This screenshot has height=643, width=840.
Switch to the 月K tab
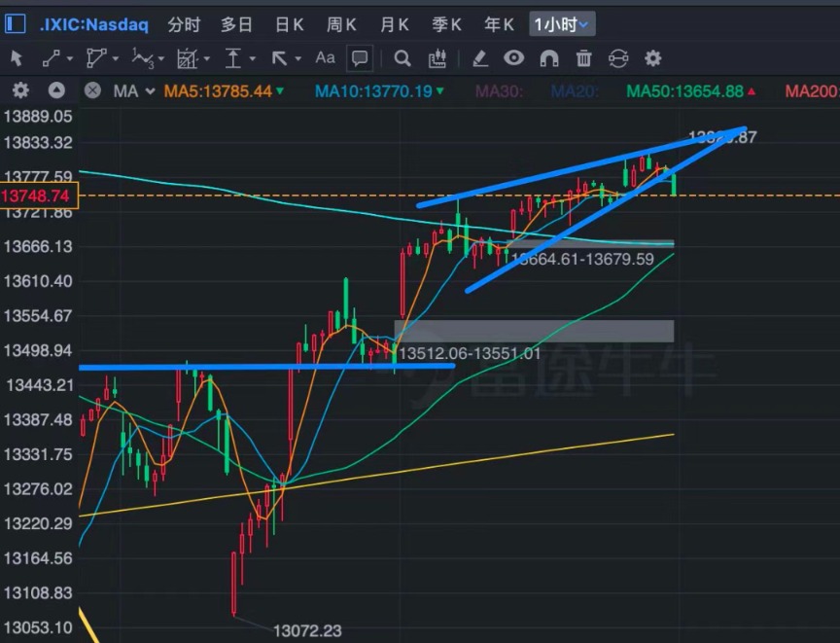(395, 24)
